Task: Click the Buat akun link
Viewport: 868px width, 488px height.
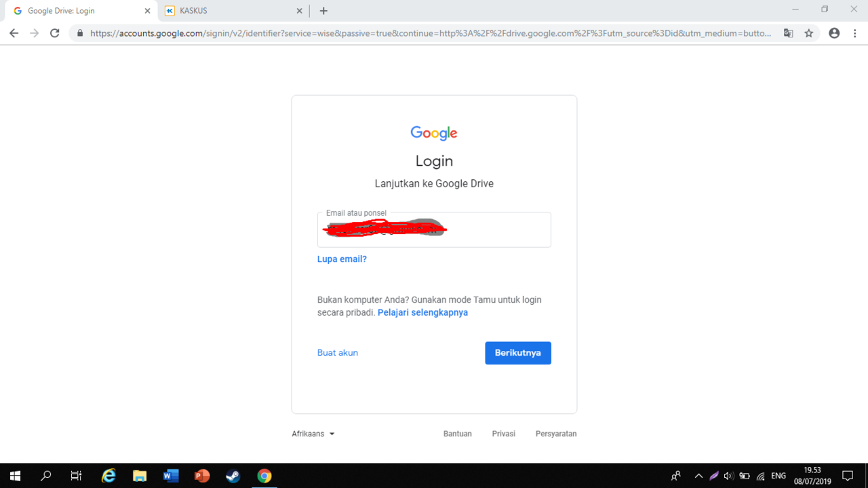Action: [338, 353]
